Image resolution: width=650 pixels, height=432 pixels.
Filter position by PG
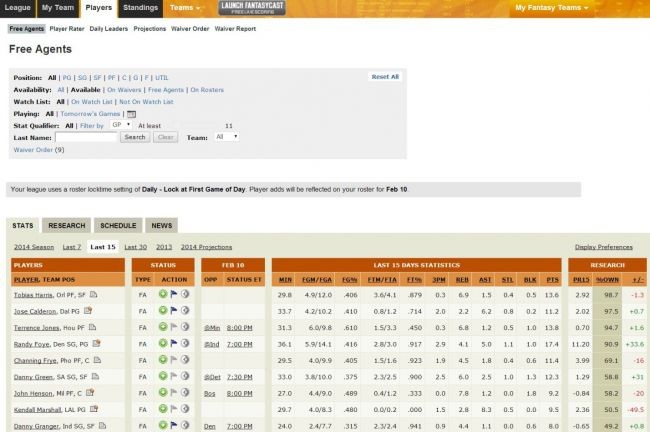point(67,78)
